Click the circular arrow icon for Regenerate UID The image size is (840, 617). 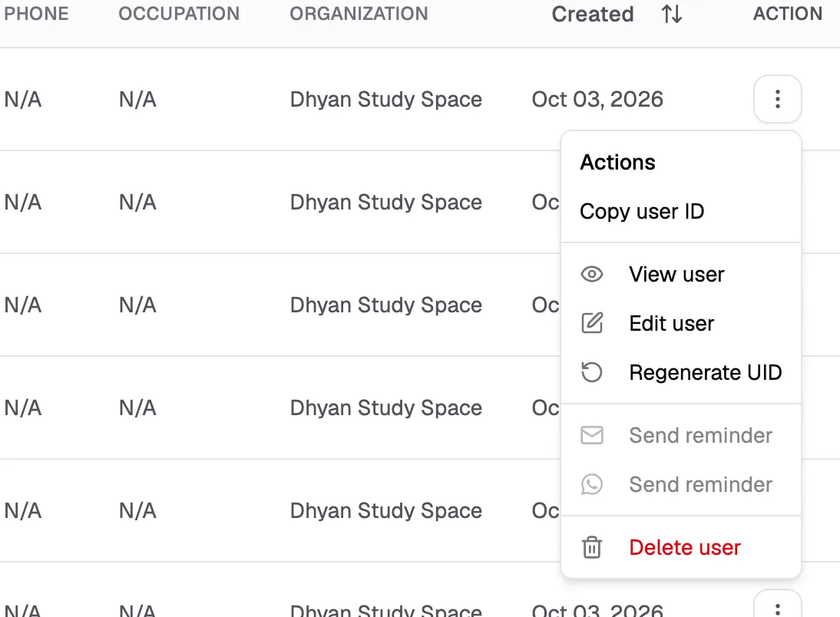click(591, 372)
